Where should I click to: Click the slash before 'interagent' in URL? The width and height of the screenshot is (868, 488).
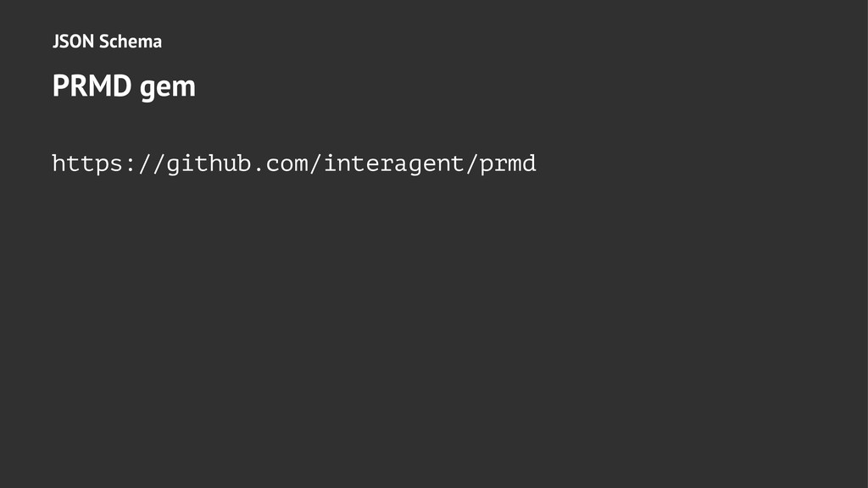pyautogui.click(x=318, y=163)
